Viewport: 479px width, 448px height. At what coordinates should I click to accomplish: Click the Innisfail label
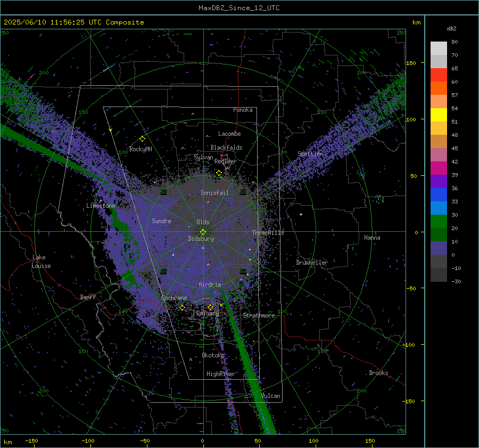pyautogui.click(x=214, y=193)
